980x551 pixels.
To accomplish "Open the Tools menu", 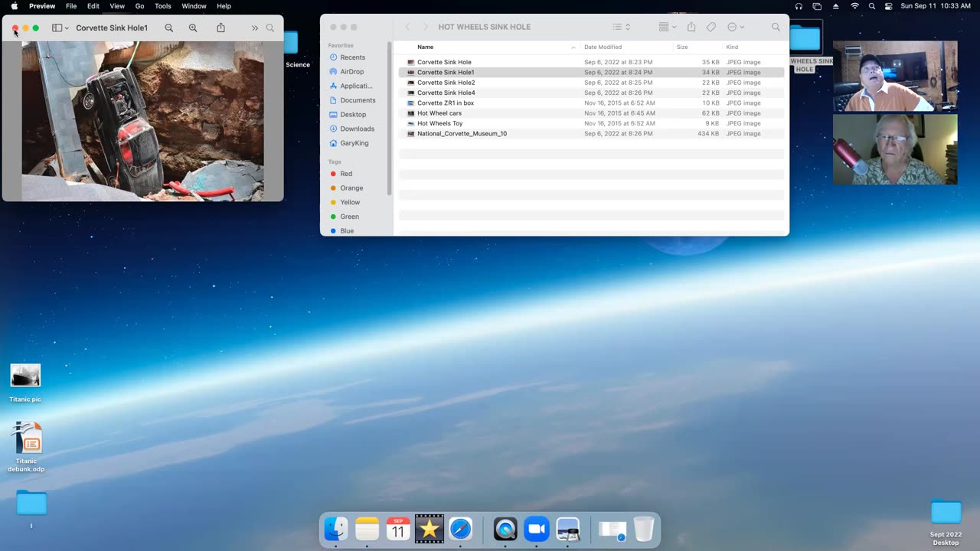I will pos(163,6).
